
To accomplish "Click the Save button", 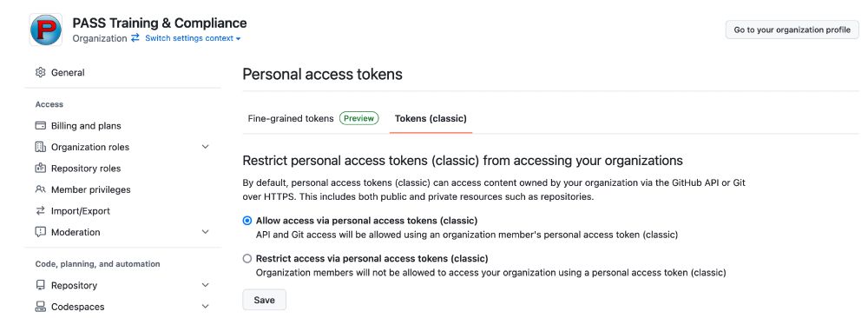I will click(x=264, y=300).
